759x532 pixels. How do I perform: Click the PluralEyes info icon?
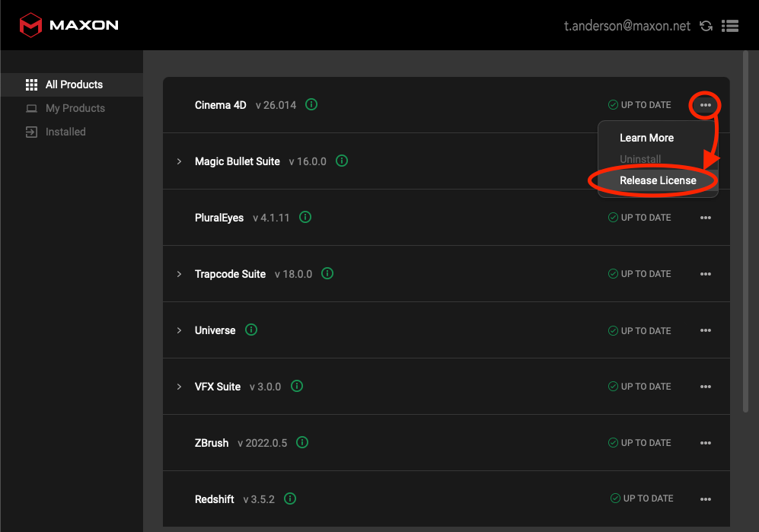305,217
